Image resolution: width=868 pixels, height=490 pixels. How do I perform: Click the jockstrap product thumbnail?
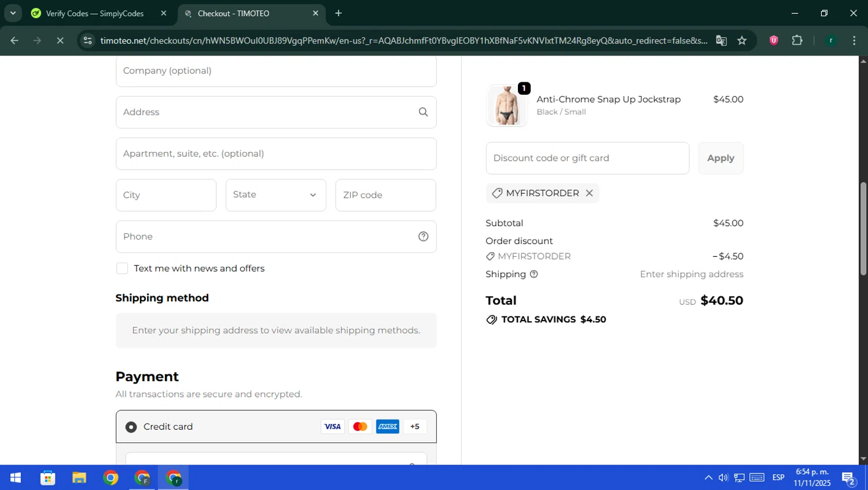507,106
